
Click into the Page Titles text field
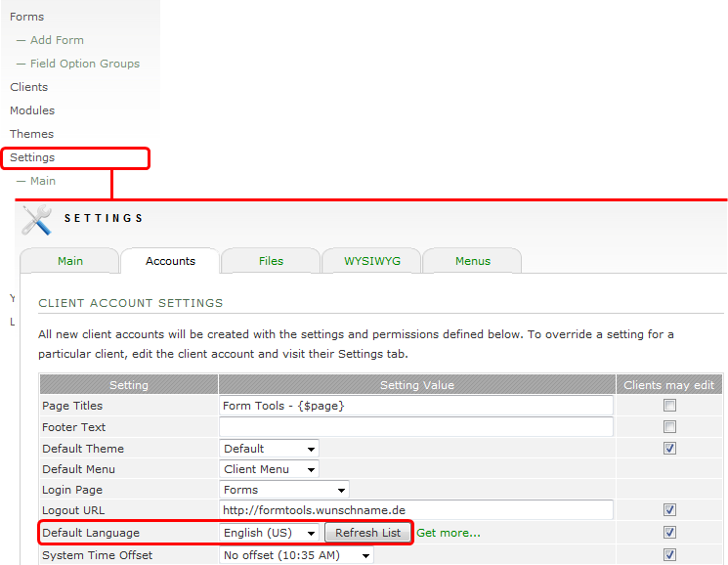coord(417,406)
